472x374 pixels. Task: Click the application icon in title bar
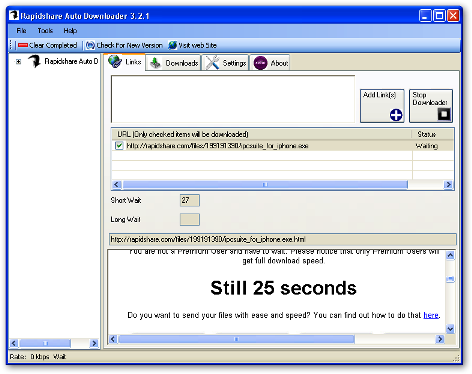(14, 15)
